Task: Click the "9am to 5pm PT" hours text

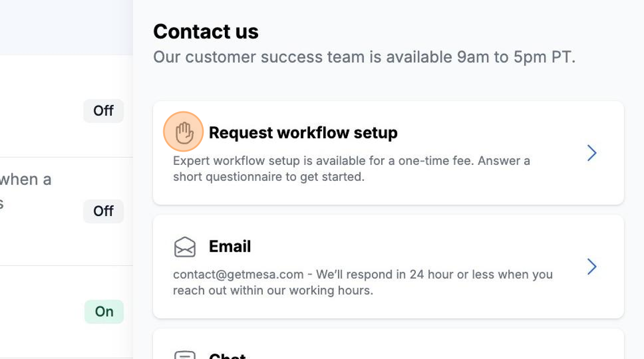Action: click(516, 57)
